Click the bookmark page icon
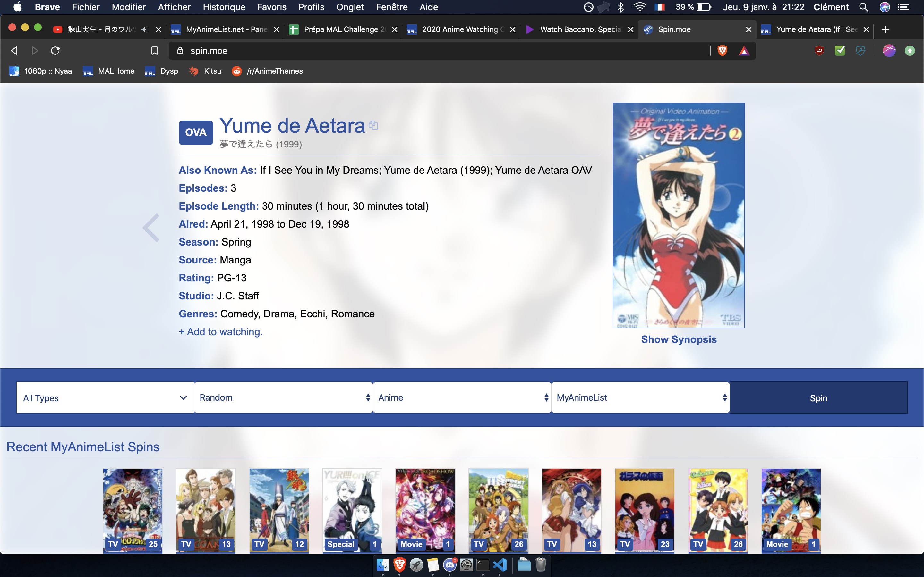 pos(154,51)
